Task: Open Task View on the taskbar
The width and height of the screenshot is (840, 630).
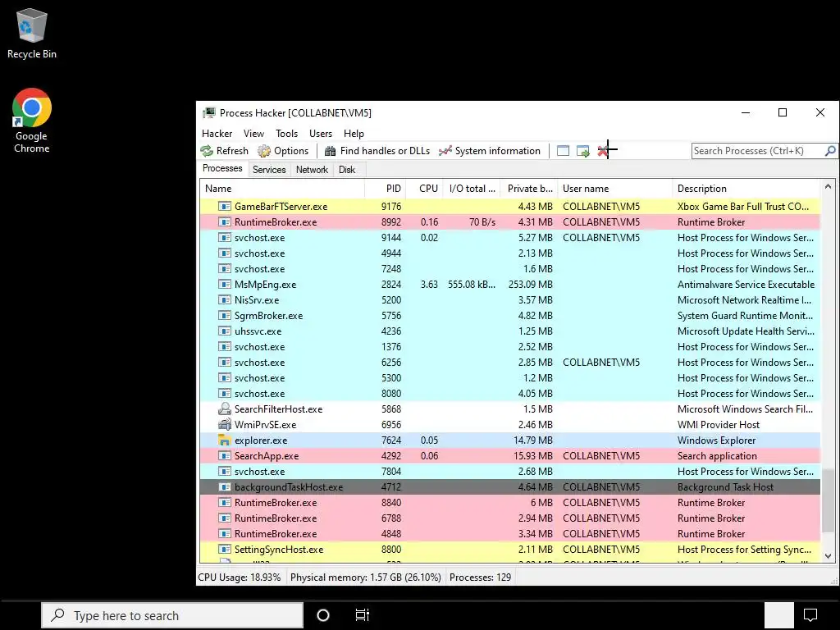Action: [363, 615]
